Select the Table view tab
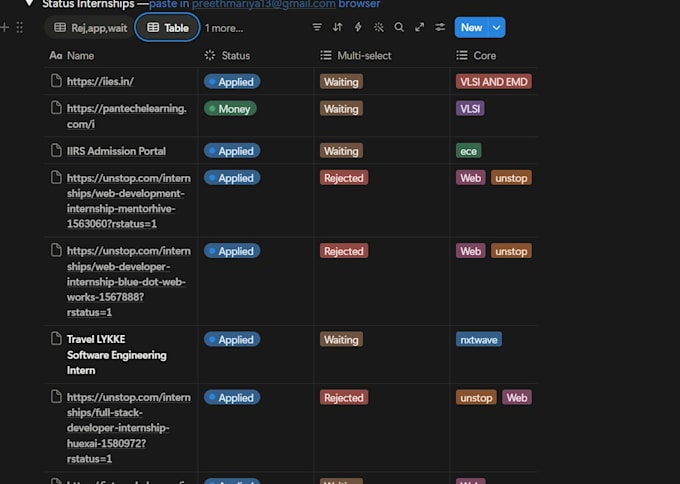 [167, 28]
